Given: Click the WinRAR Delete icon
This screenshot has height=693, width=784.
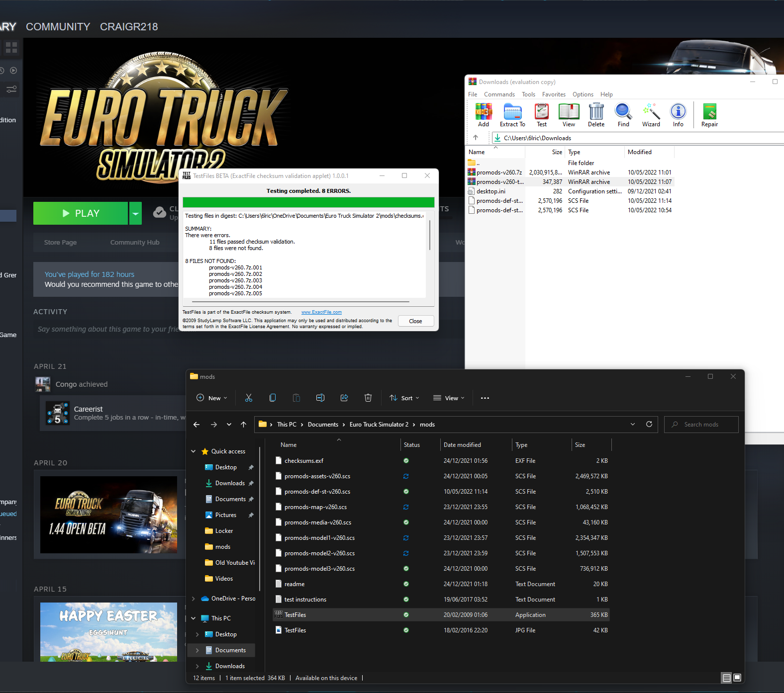Looking at the screenshot, I should click(x=596, y=115).
